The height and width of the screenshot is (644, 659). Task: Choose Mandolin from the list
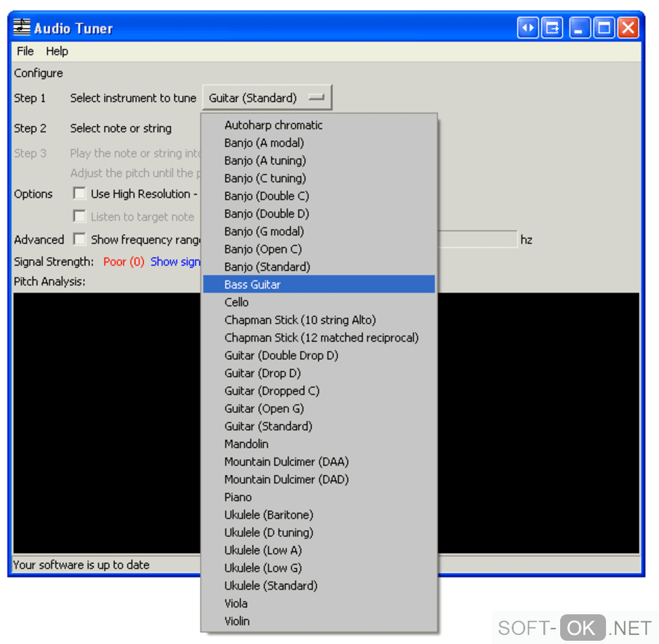319,444
